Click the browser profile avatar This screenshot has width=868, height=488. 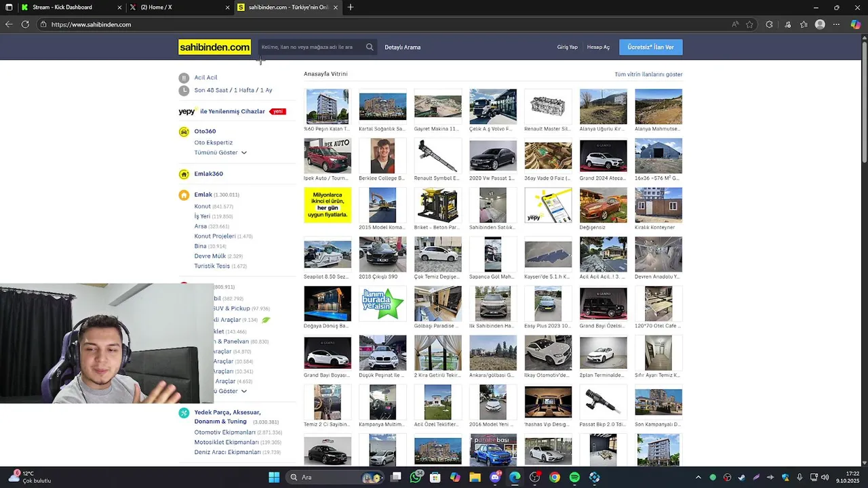click(x=820, y=24)
